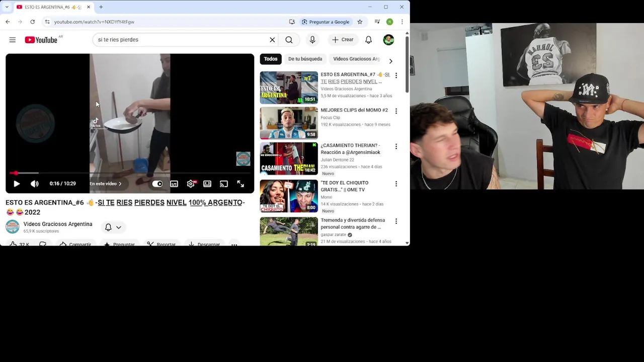Click '65,9 K suscriptores' text
644x362 pixels.
(x=41, y=231)
